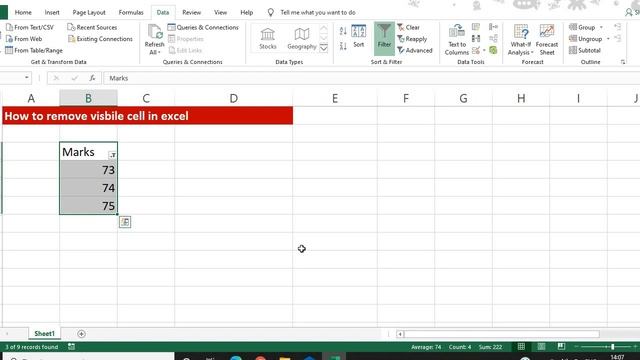This screenshot has width=640, height=360.
Task: Click the From Table/Range icon
Action: click(x=9, y=50)
